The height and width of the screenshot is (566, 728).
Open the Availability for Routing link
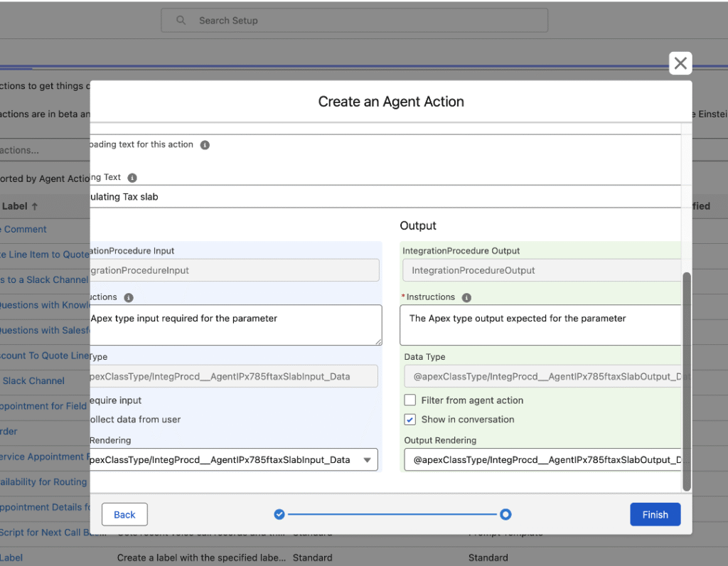43,482
